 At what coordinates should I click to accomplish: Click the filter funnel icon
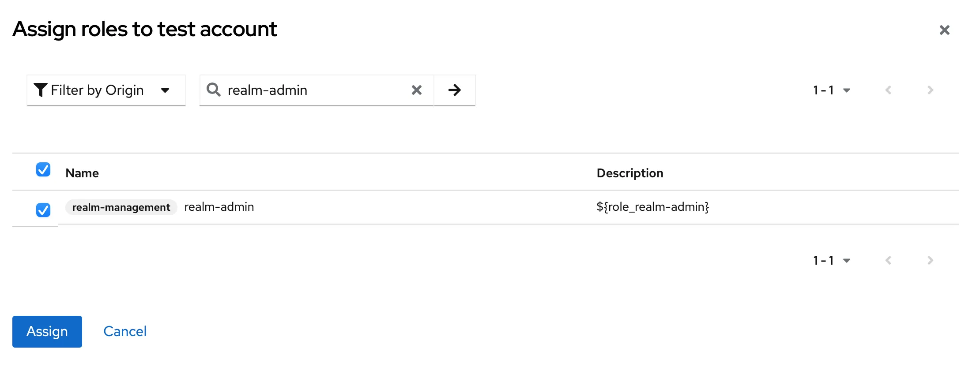[41, 90]
